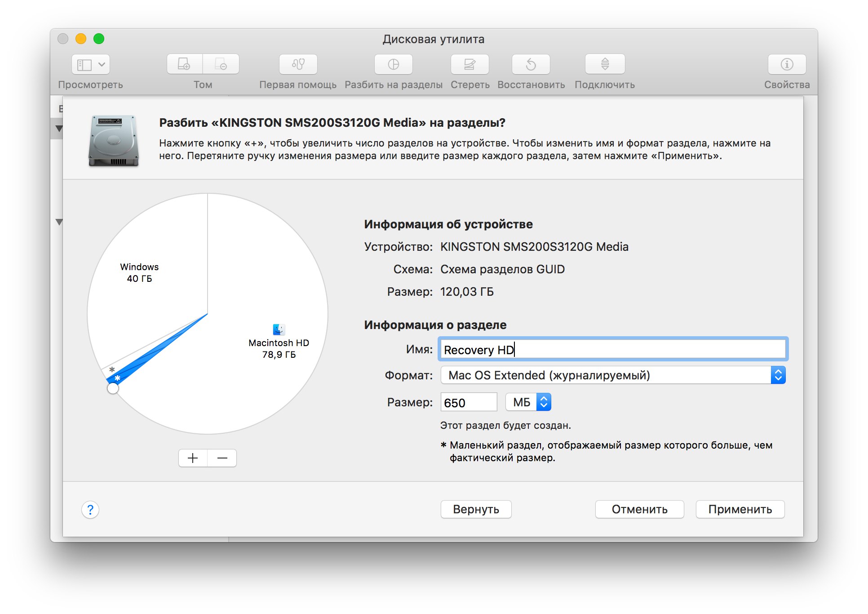The height and width of the screenshot is (614, 868).
Task: Click the size field containing 650
Action: [x=469, y=402]
